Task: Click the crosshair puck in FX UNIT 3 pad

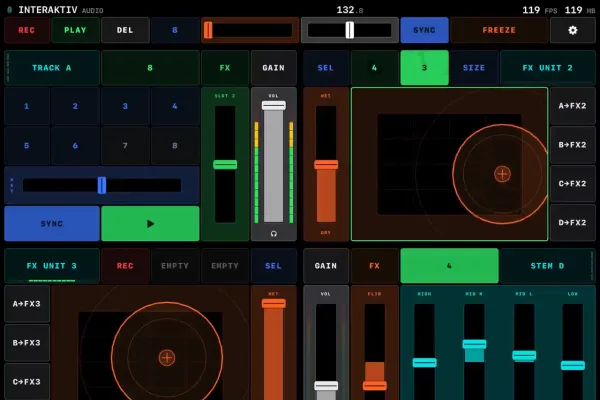Action: 167,358
